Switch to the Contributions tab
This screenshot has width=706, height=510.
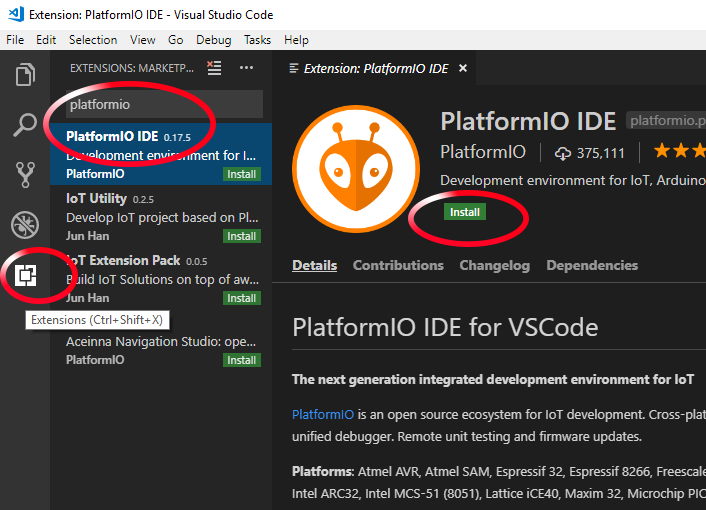pyautogui.click(x=398, y=265)
